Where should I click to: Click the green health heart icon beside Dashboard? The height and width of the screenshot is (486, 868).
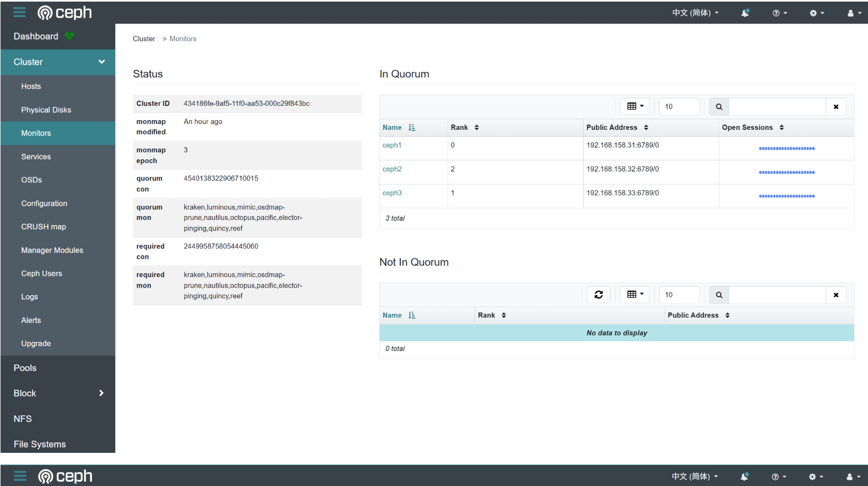[x=69, y=36]
